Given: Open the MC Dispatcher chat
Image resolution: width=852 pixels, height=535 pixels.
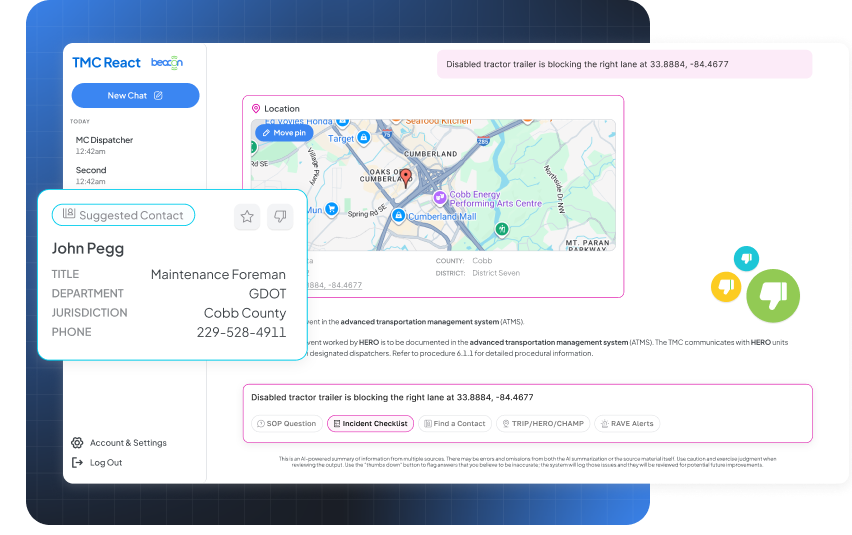Looking at the screenshot, I should tap(104, 145).
